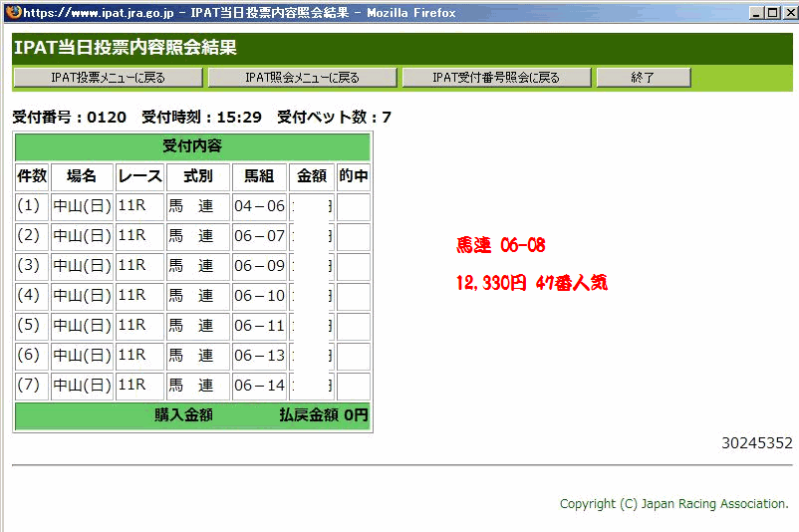Click row number (1) cell
799x532 pixels.
point(32,206)
